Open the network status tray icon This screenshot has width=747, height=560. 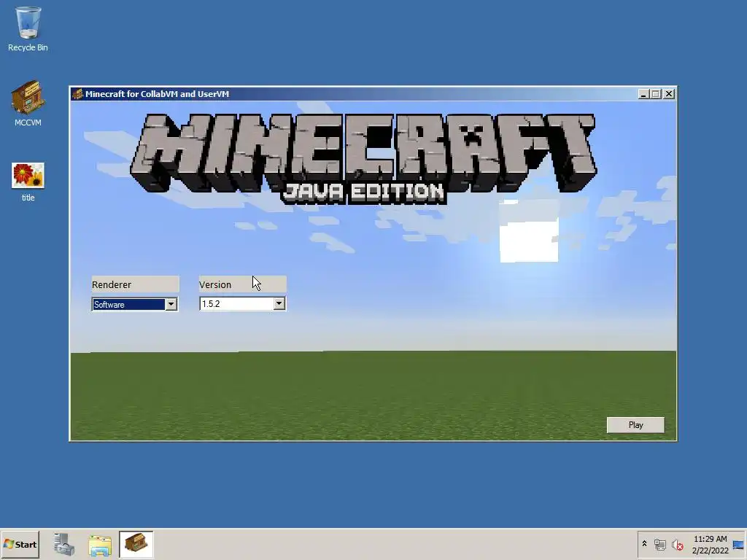click(659, 544)
